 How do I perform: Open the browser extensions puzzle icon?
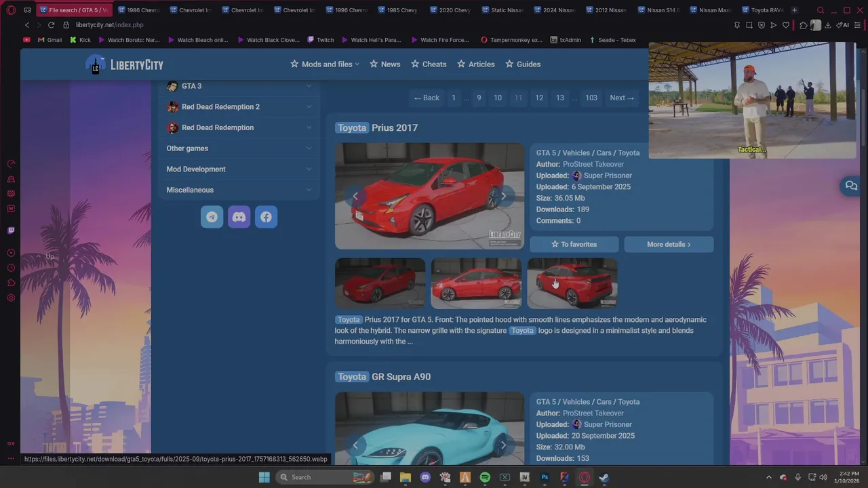[804, 25]
